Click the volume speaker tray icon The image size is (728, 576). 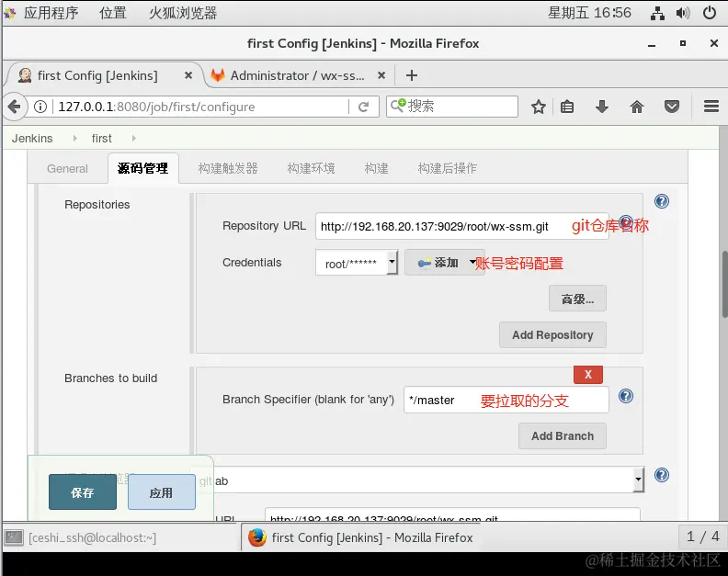click(x=682, y=13)
